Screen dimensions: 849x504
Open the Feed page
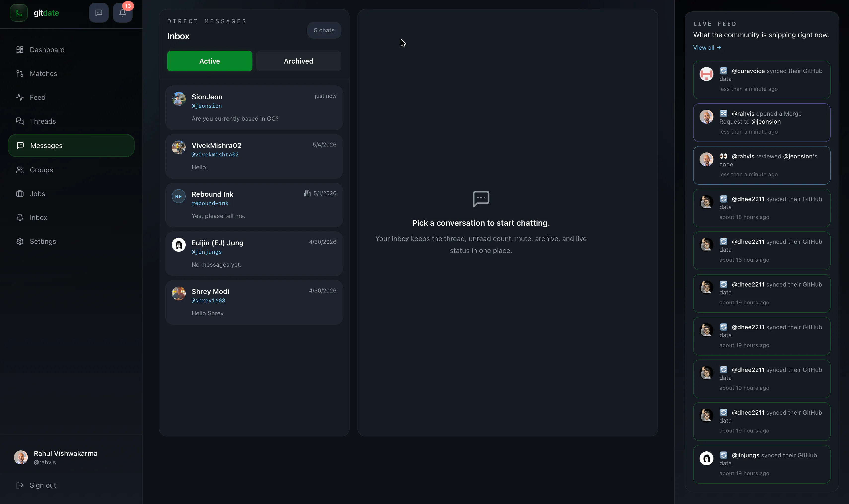[x=71, y=97]
